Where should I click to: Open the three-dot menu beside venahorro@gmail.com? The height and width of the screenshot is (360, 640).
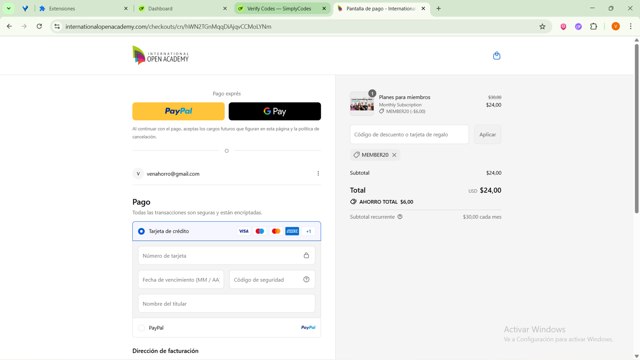(318, 173)
